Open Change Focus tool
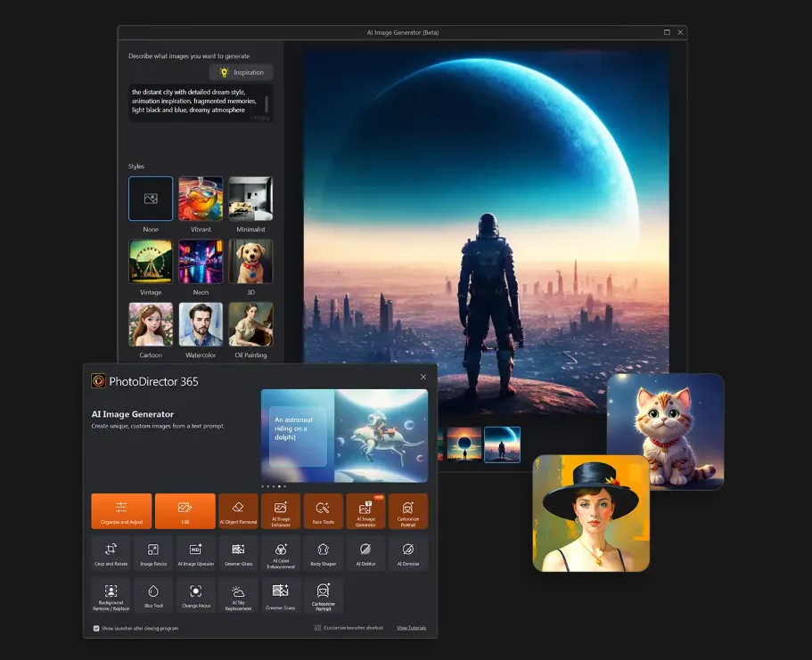This screenshot has height=660, width=812. coord(196,595)
